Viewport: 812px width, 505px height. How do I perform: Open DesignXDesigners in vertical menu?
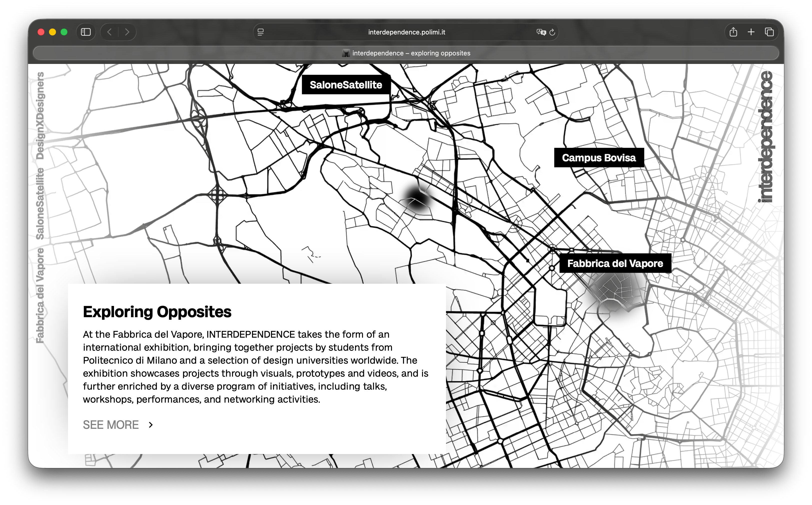(x=40, y=116)
